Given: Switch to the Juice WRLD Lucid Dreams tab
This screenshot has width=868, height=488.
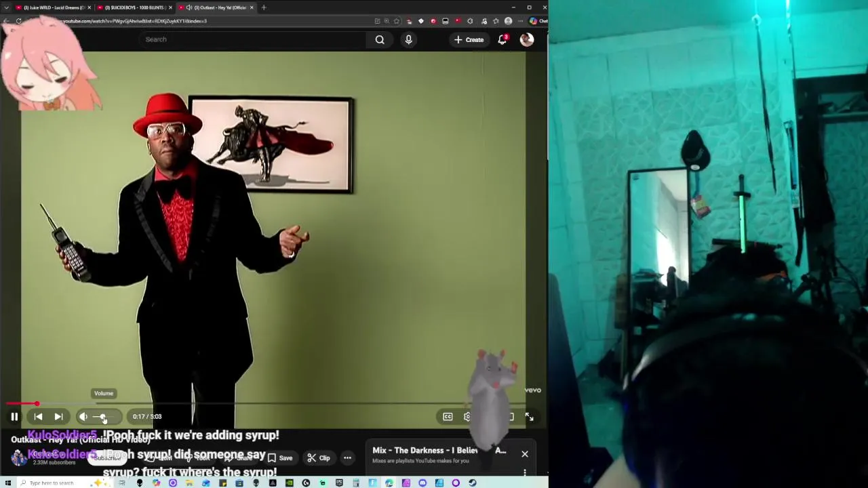Looking at the screenshot, I should (x=54, y=7).
